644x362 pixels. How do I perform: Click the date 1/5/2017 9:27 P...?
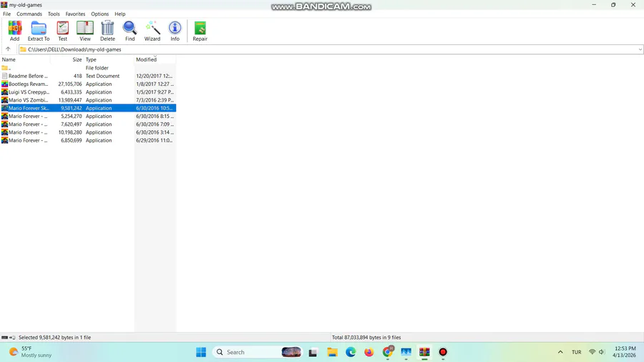[x=155, y=92]
